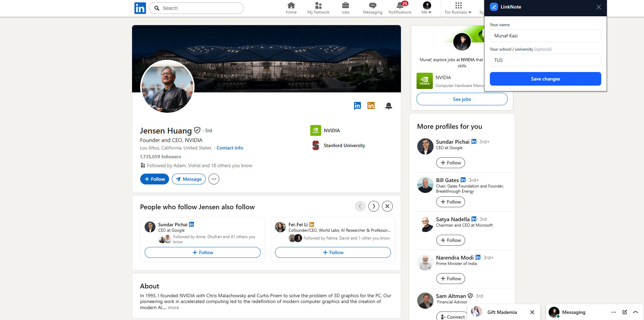Go to Home in the navbar
The width and height of the screenshot is (644, 320).
291,8
